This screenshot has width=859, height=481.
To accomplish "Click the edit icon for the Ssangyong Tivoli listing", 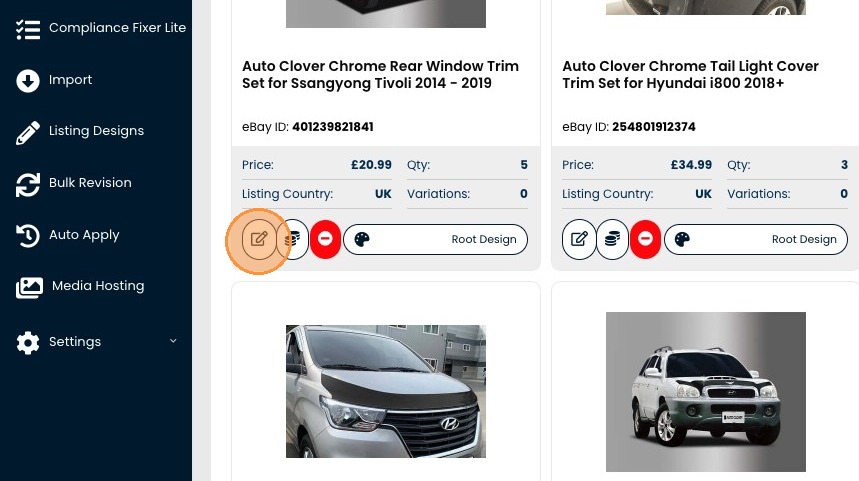I will (x=259, y=240).
